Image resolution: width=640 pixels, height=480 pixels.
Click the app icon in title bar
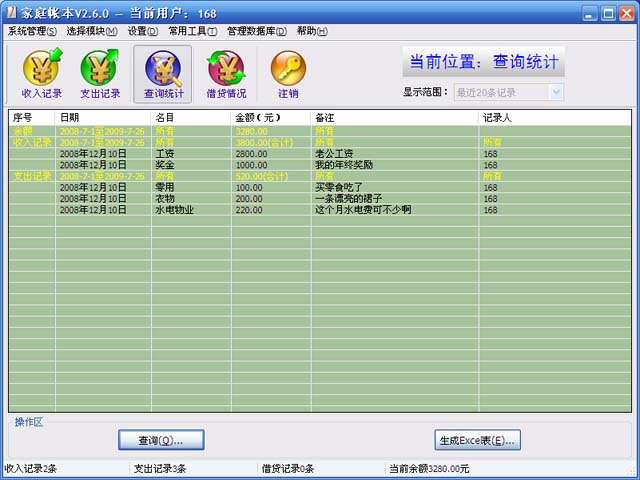coord(11,13)
